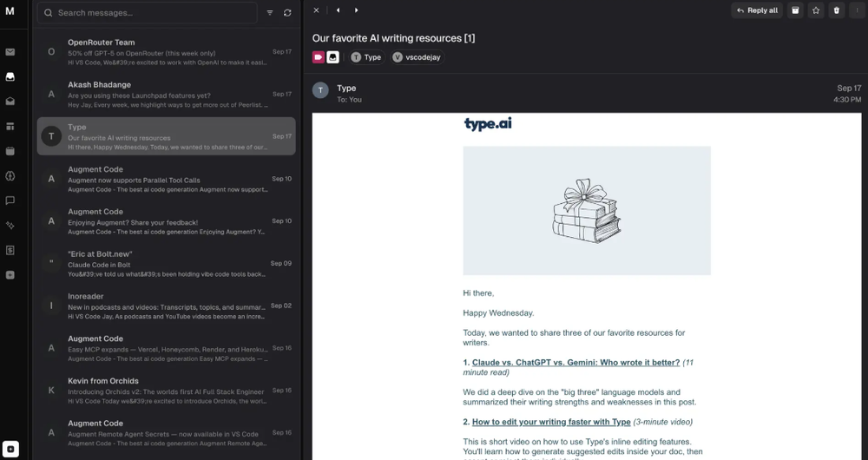This screenshot has width=868, height=460.
Task: Open the opened-envelope icon in the sidebar
Action: coord(10,102)
